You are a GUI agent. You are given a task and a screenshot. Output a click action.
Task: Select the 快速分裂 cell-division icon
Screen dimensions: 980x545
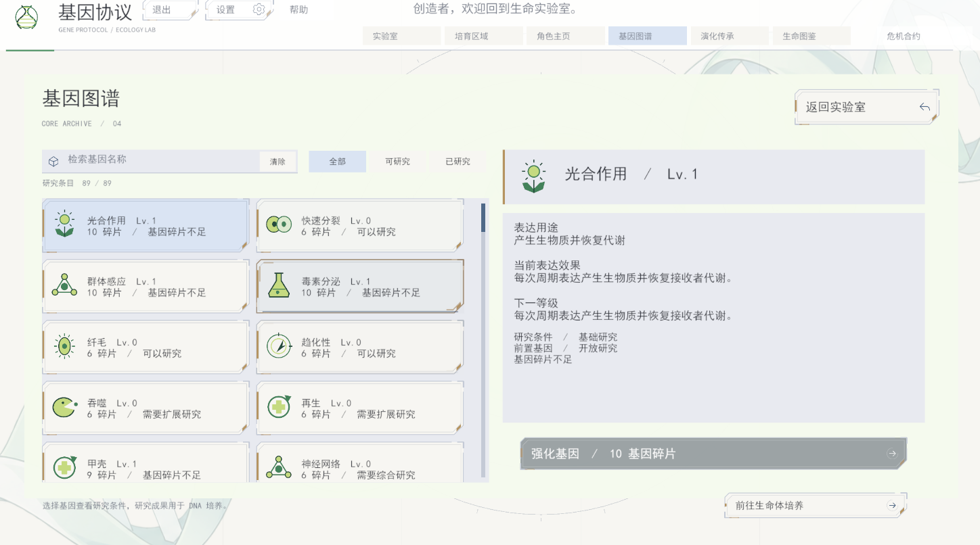click(x=279, y=224)
